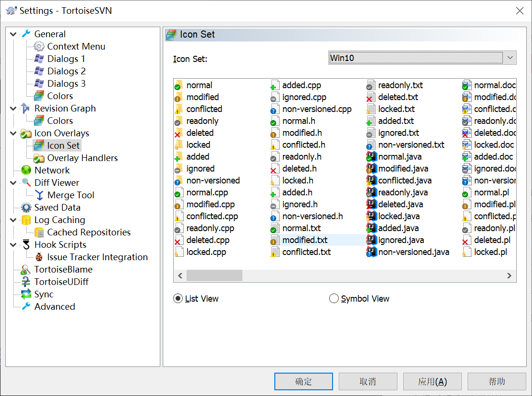Click the Hook Scripts hook icon
The height and width of the screenshot is (396, 532).
point(26,244)
